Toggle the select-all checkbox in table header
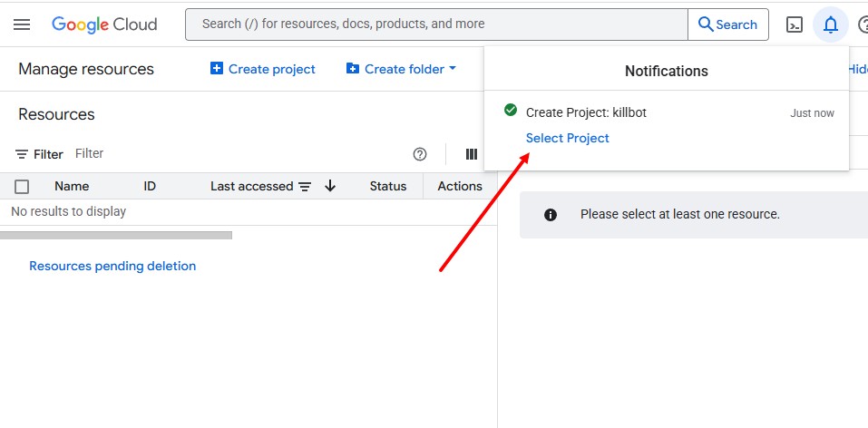Image resolution: width=868 pixels, height=428 pixels. coord(22,187)
